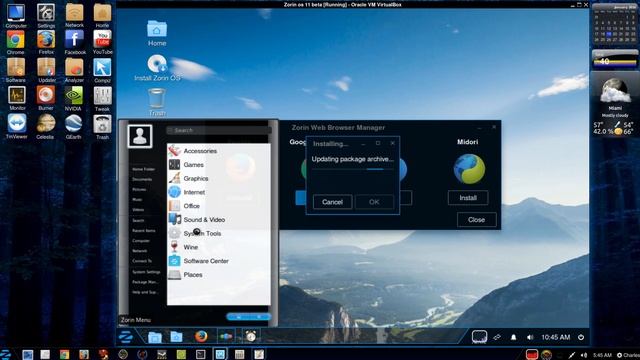Click the Zorin menu logo in VM panel
This screenshot has width=640, height=360.
[126, 337]
